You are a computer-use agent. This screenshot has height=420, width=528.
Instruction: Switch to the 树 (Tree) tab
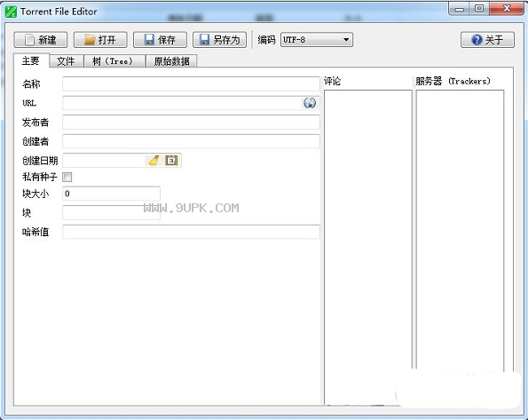[x=114, y=61]
